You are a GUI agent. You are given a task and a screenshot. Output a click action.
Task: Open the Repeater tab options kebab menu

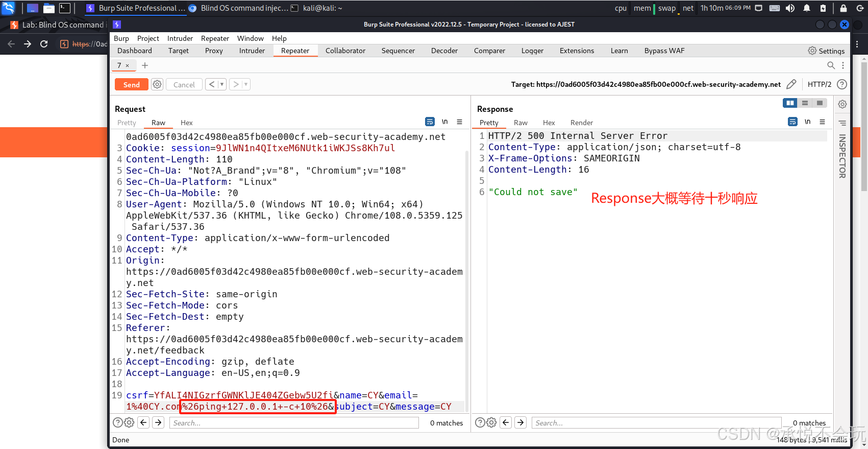pos(843,65)
